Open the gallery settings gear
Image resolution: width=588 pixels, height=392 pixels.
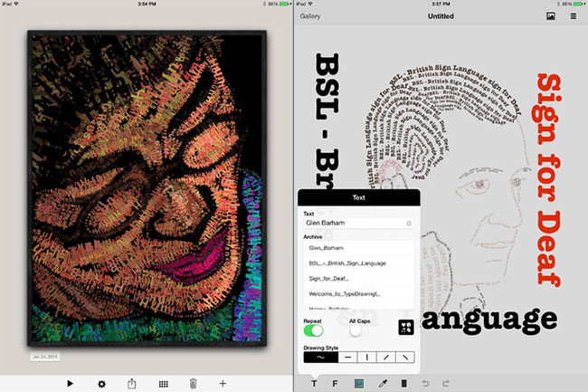pyautogui.click(x=101, y=384)
